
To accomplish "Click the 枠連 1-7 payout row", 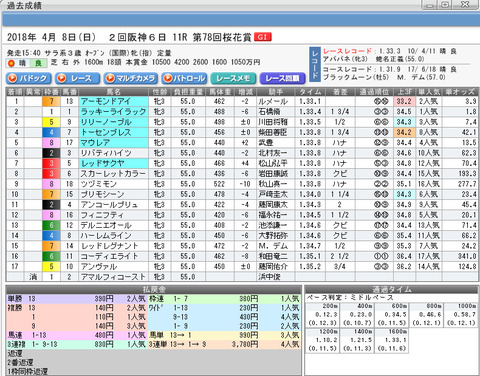I will point(224,299).
